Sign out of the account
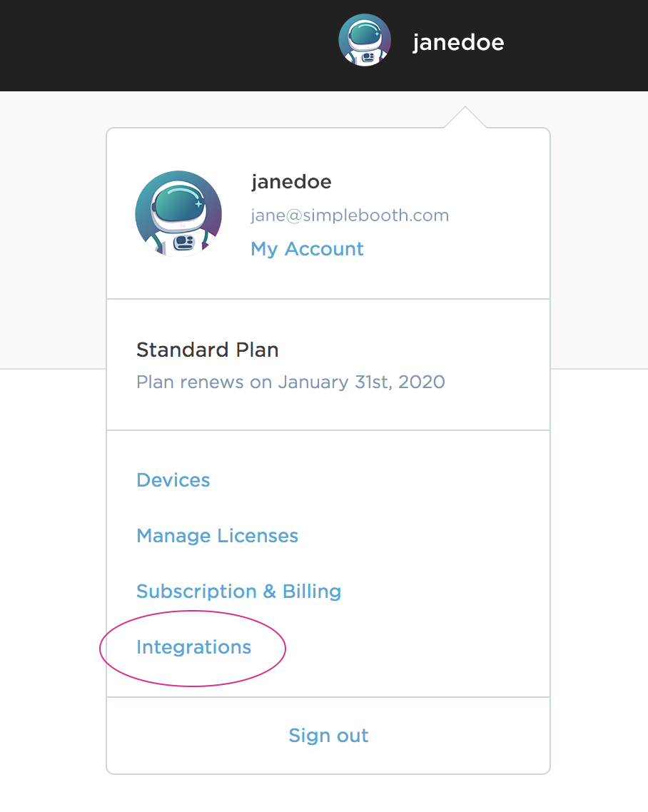The height and width of the screenshot is (812, 648). [328, 736]
